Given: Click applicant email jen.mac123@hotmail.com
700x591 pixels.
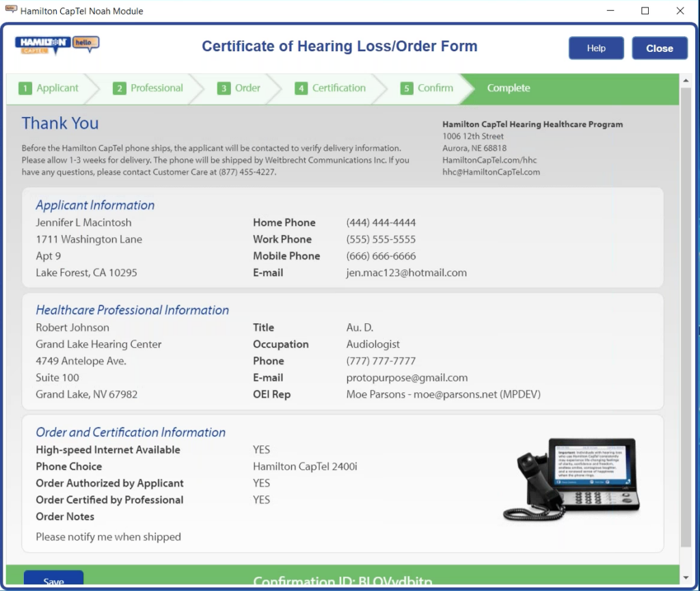Looking at the screenshot, I should (406, 273).
